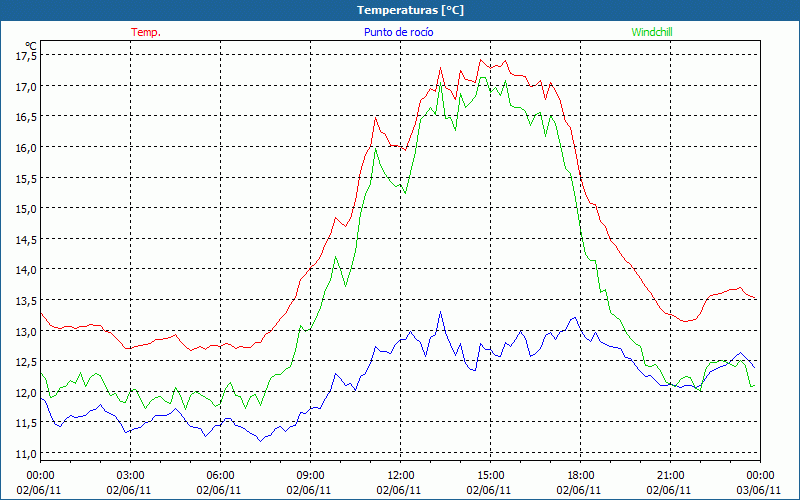Click the 02/06/11 date under 21:00
This screenshot has height=500, width=800.
(669, 490)
